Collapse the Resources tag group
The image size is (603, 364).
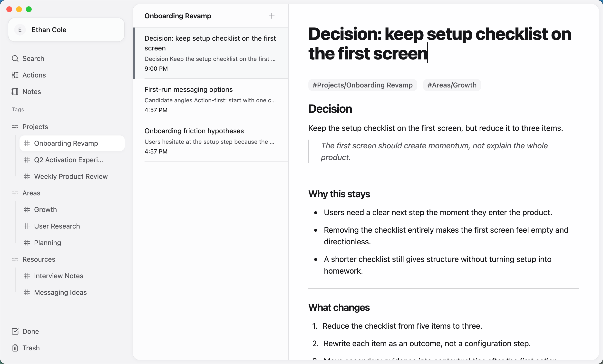point(15,259)
